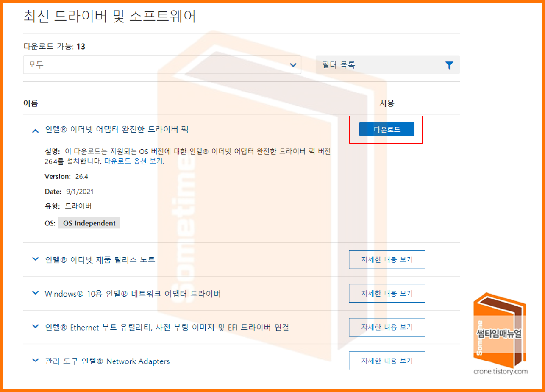Click the 인텔 이더넷 어댑터 완전한 드라이버 팩 title
This screenshot has width=545, height=392.
point(117,130)
